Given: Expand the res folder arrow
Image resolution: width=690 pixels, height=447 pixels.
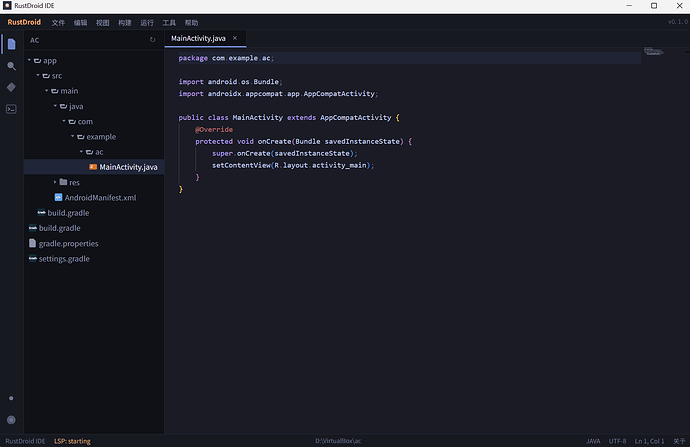Looking at the screenshot, I should coord(55,182).
